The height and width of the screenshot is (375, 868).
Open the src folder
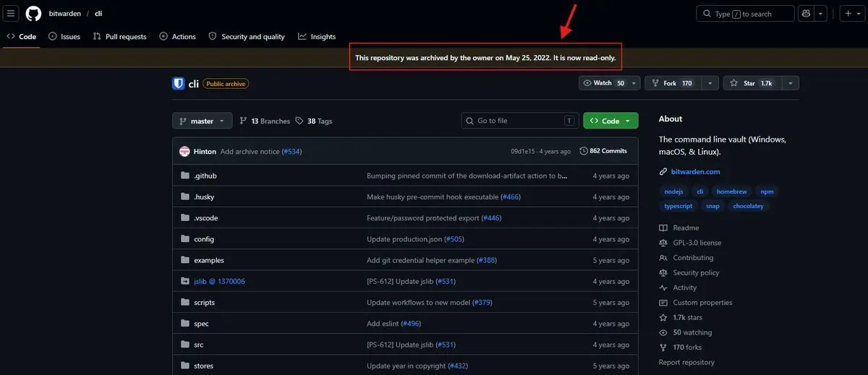(198, 345)
